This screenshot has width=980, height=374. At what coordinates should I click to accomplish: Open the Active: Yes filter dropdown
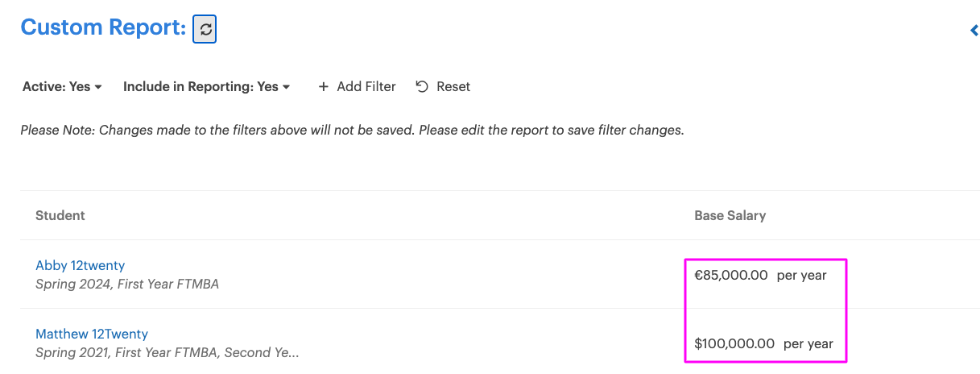pos(62,86)
